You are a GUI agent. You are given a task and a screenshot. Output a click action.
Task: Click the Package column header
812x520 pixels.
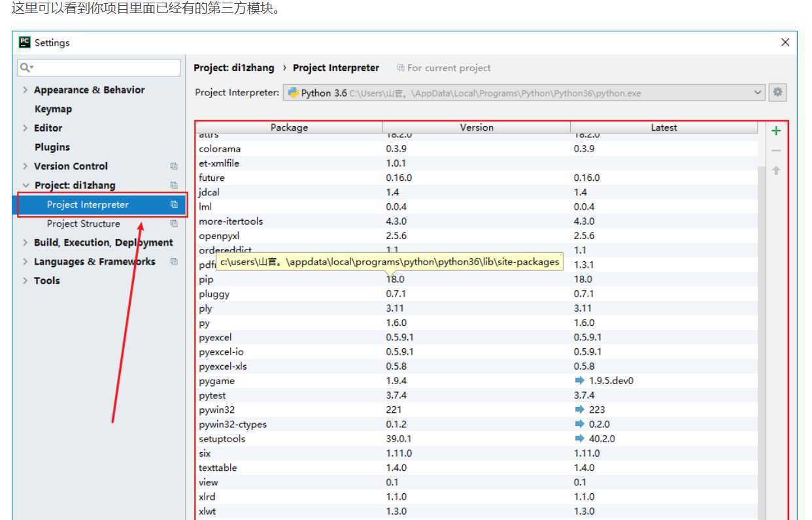point(289,127)
